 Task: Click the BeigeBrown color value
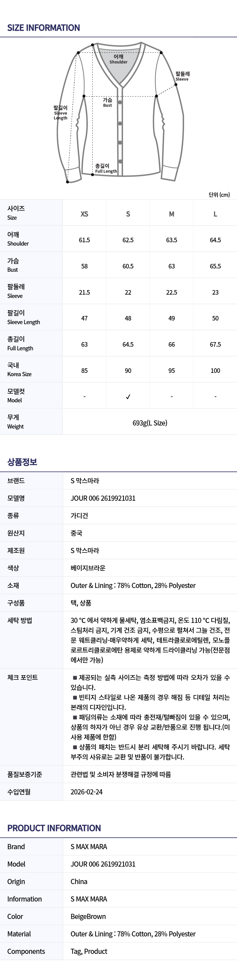point(88,917)
